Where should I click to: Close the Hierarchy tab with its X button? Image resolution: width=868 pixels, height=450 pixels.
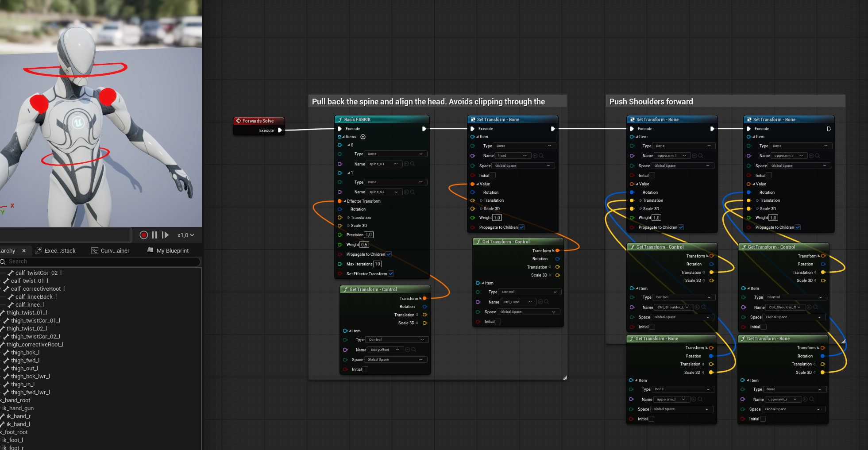pyautogui.click(x=24, y=250)
